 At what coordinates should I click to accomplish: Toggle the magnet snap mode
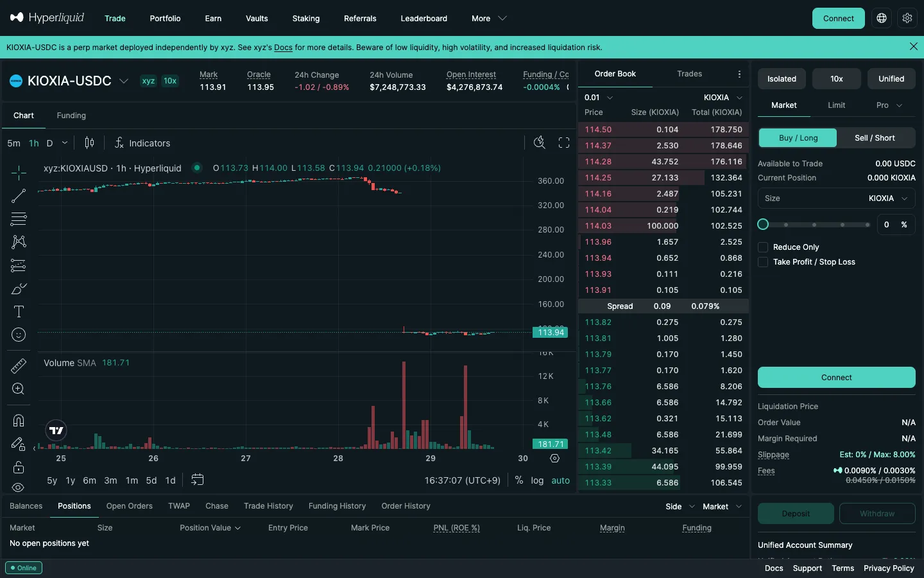click(x=19, y=421)
